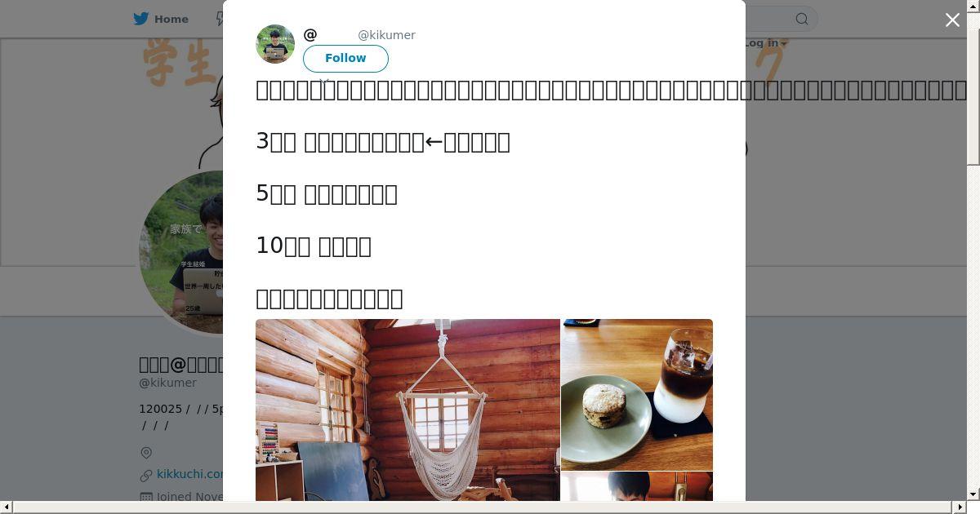980x514 pixels.
Task: Click the vertical scrollbar down arrow
Action: pos(973,494)
